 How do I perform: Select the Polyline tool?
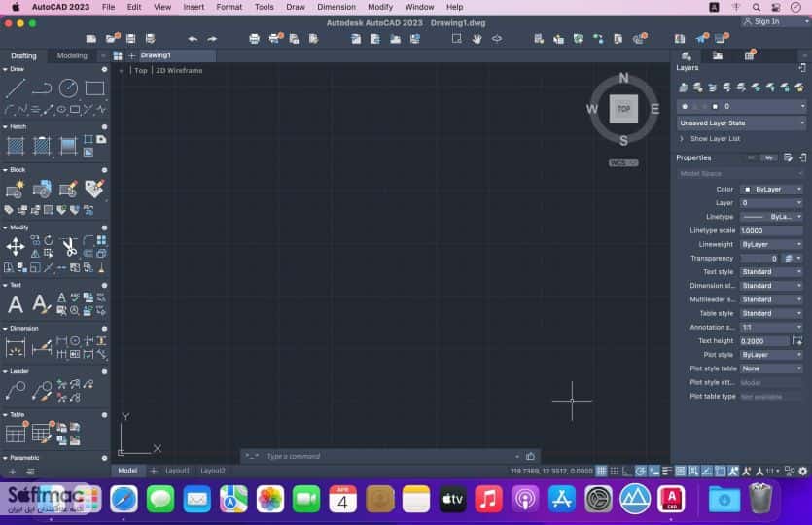tap(42, 88)
